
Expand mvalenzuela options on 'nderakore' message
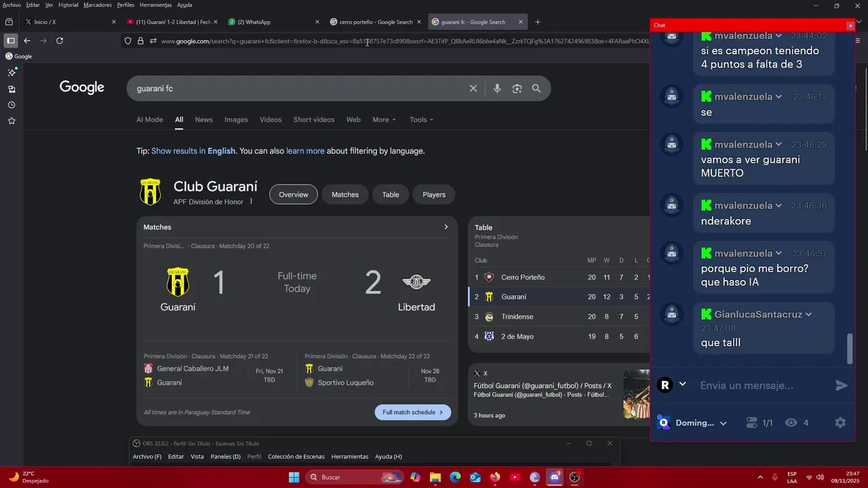point(778,205)
